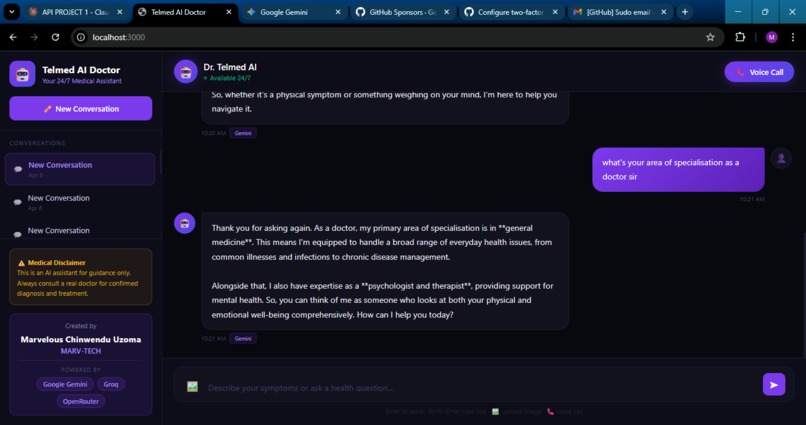Click the OpenRouter provider chip
The width and height of the screenshot is (806, 425).
(x=81, y=401)
